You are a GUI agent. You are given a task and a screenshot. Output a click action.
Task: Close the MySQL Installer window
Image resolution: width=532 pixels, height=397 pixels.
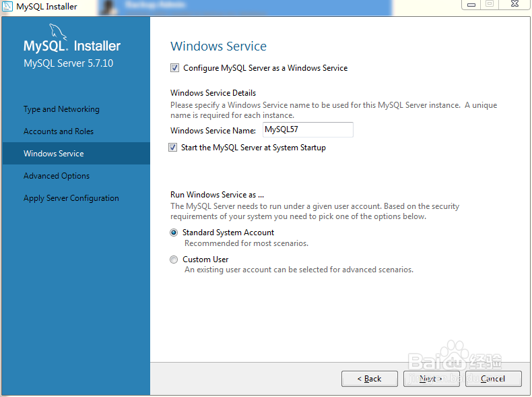[x=514, y=4]
